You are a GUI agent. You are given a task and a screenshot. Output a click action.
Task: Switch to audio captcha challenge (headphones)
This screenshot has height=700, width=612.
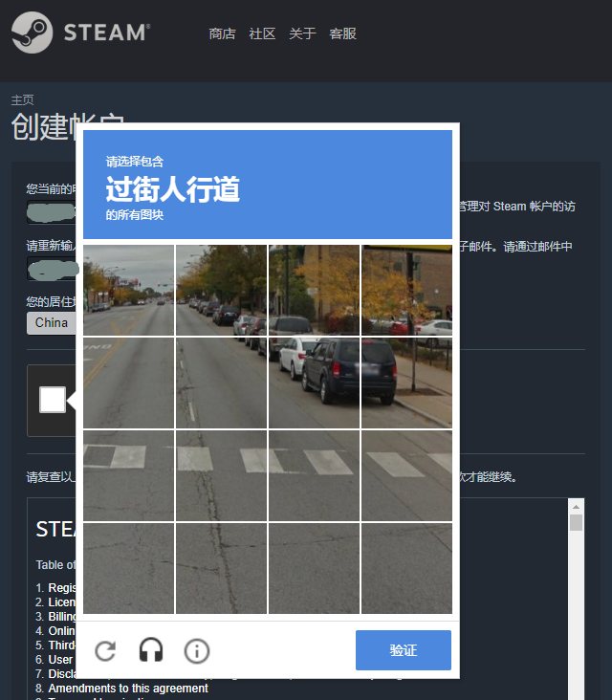pyautogui.click(x=151, y=650)
